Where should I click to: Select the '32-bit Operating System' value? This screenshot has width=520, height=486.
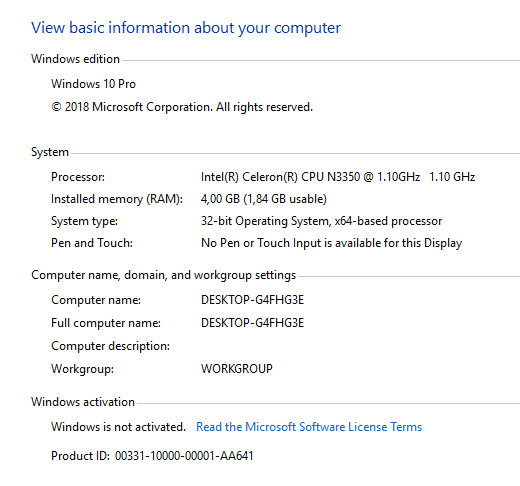tap(321, 221)
